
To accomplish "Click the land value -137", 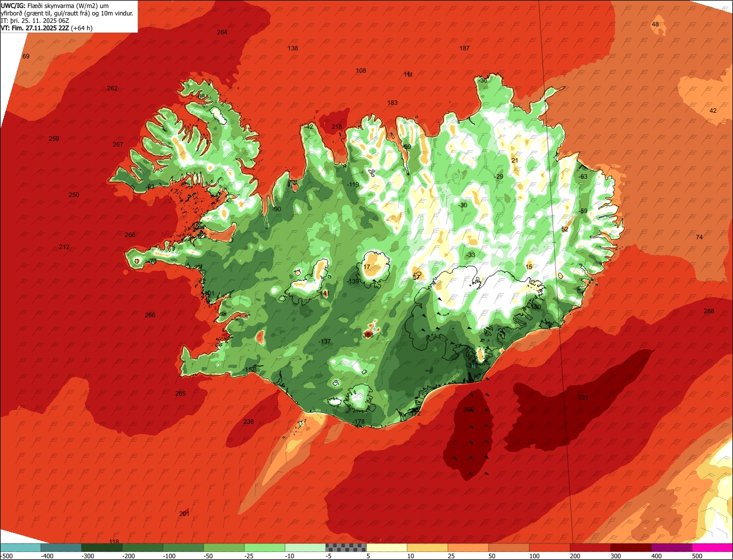I will 325,341.
